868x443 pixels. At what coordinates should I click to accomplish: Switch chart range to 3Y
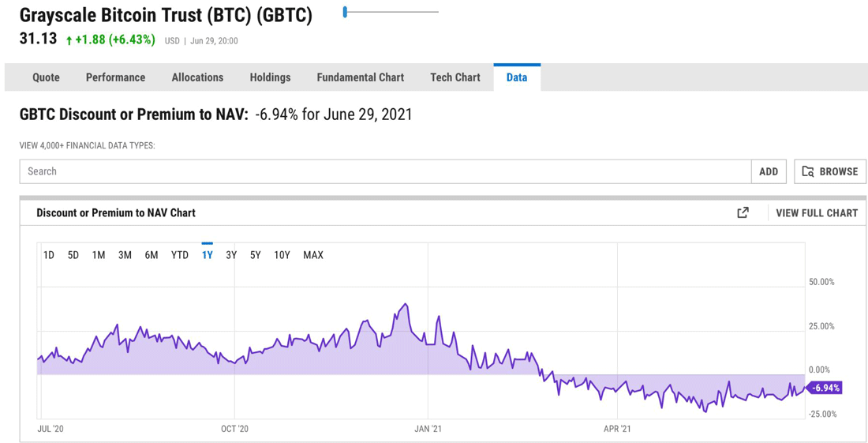(x=231, y=255)
